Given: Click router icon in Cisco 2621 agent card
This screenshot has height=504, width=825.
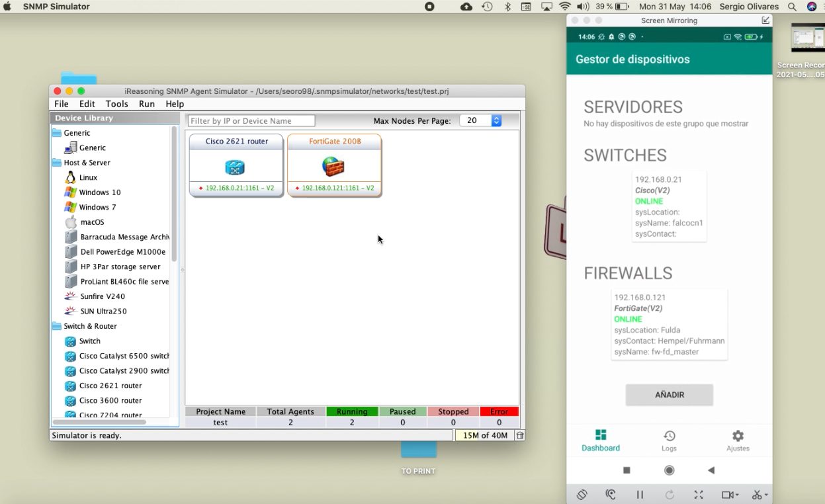Looking at the screenshot, I should (x=235, y=167).
